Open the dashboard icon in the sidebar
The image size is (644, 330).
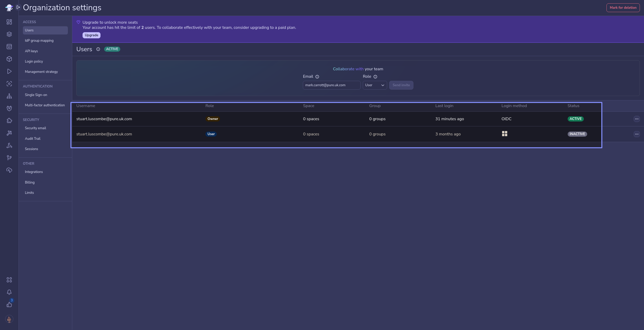9,22
